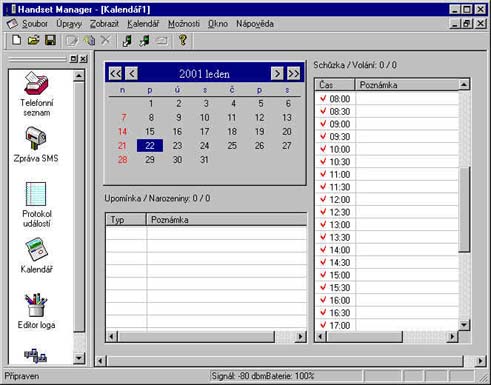491x385 pixels.
Task: Click the application icon in menu bar
Action: click(x=12, y=24)
